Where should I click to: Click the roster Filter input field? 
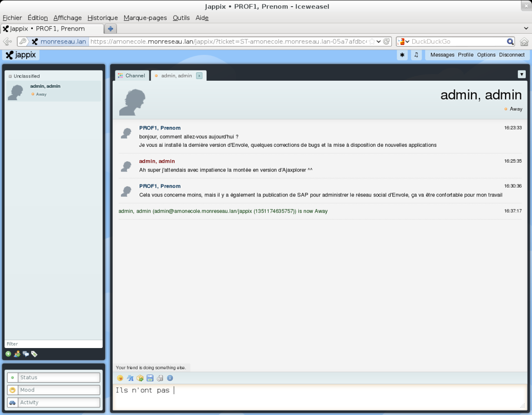pos(54,344)
